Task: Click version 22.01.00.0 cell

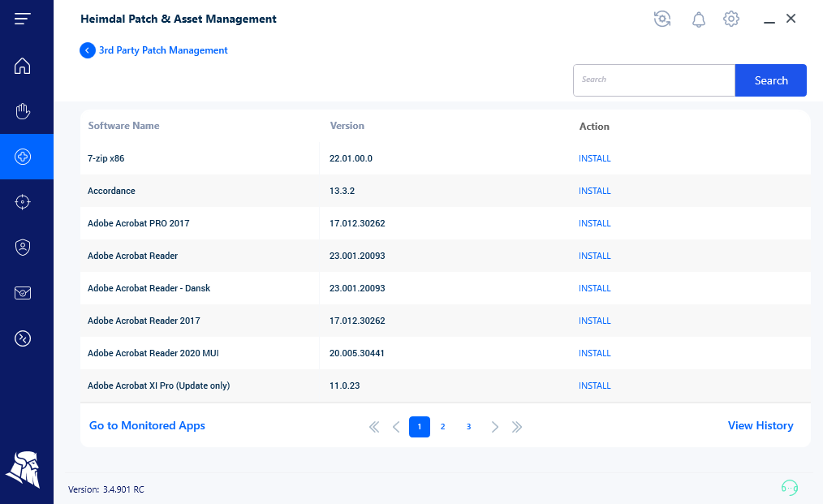Action: pyautogui.click(x=351, y=158)
